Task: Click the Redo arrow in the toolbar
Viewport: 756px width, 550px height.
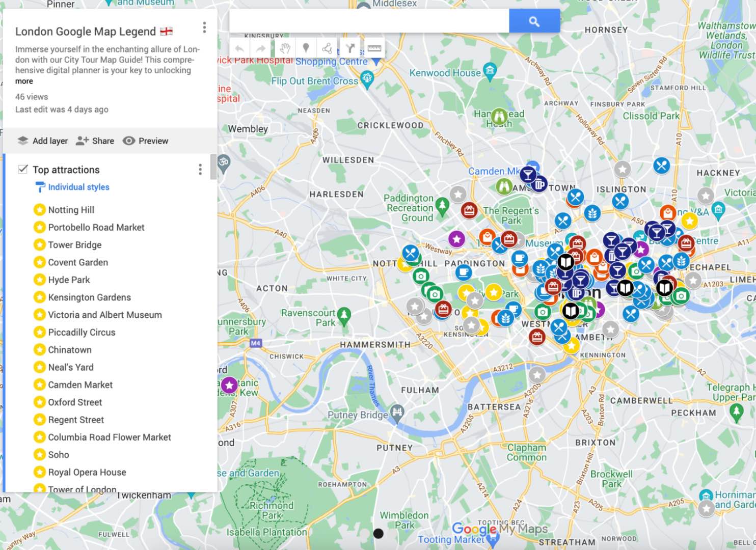Action: coord(261,48)
